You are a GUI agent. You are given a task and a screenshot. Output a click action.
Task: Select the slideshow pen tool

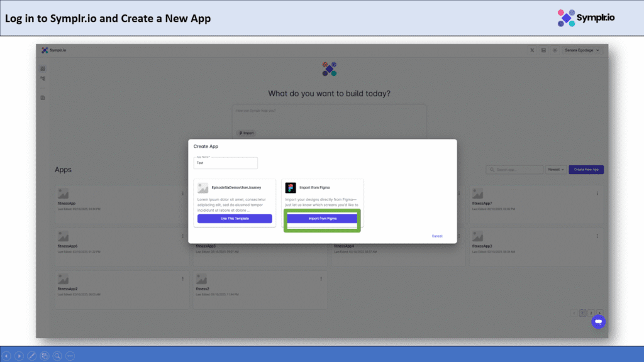(x=32, y=356)
